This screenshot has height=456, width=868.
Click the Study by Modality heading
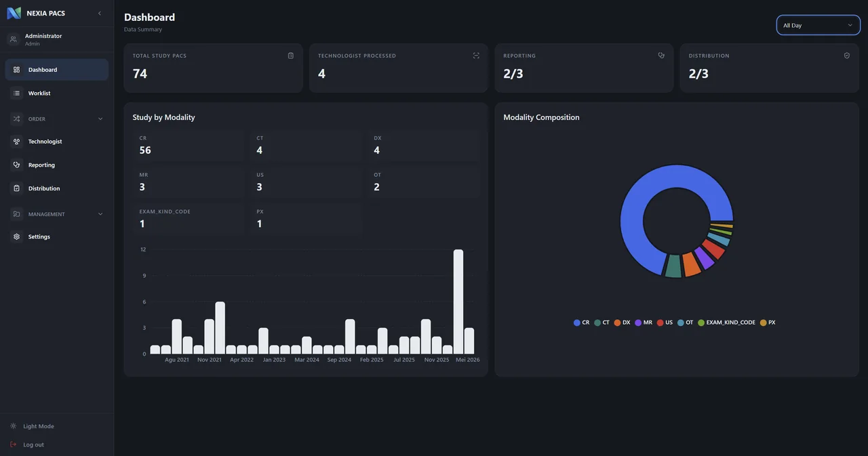pyautogui.click(x=163, y=117)
